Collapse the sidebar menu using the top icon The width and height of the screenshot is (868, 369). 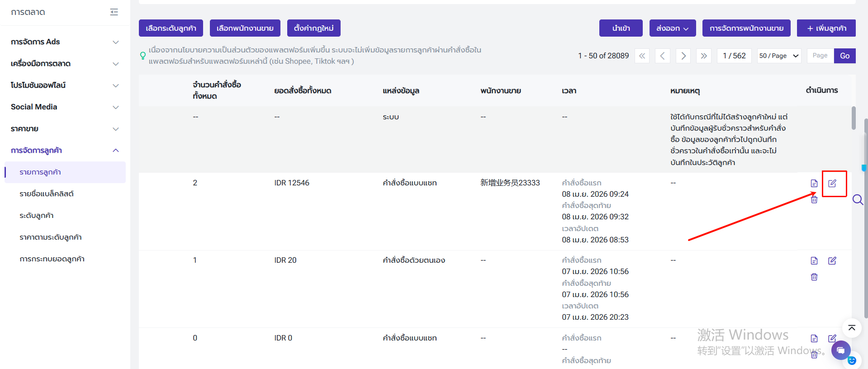point(114,12)
